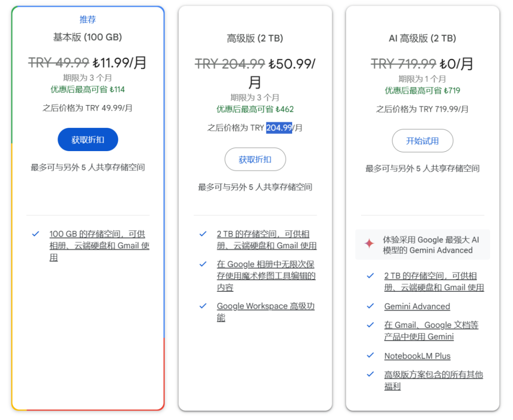Screen dimensions: 513x420
Task: Click the red Gemini sparkle icon
Action: click(370, 243)
